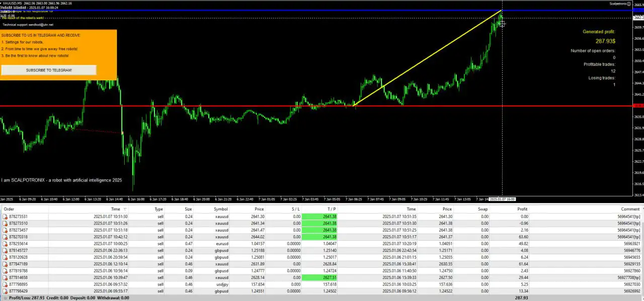
Task: Click the Scalpetronix smiley face indicator icon
Action: (x=628, y=4)
